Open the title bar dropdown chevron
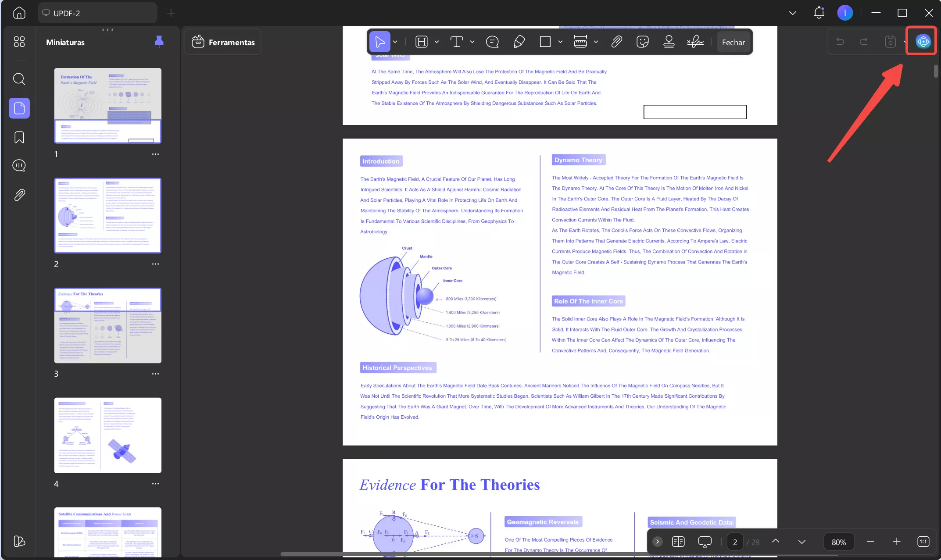This screenshot has width=941, height=560. (x=792, y=13)
